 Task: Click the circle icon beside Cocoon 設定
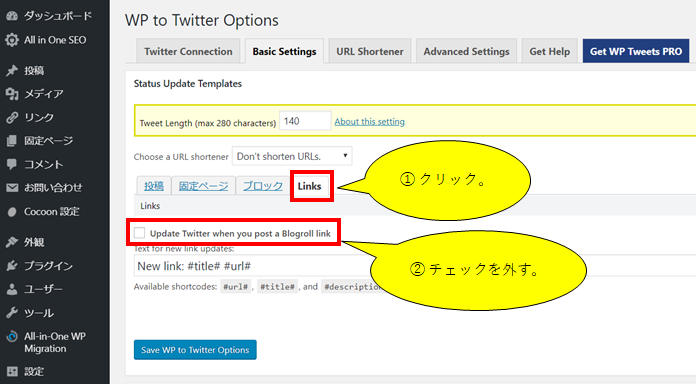coord(12,212)
